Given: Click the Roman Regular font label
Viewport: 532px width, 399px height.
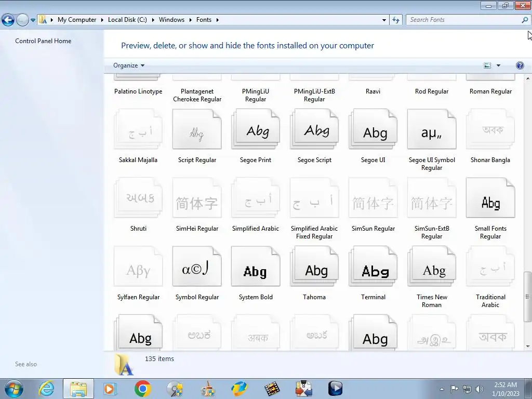Looking at the screenshot, I should 490,91.
